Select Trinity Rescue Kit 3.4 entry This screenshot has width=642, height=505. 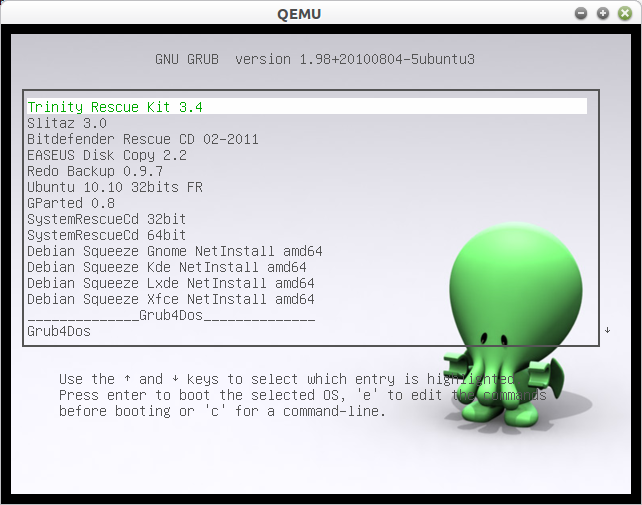point(307,107)
